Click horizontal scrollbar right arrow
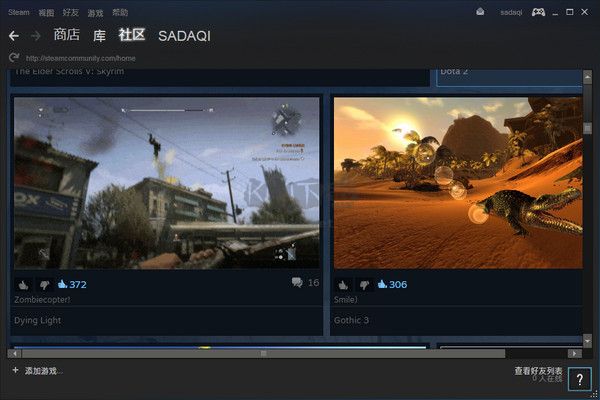This screenshot has width=600, height=400. pos(574,353)
